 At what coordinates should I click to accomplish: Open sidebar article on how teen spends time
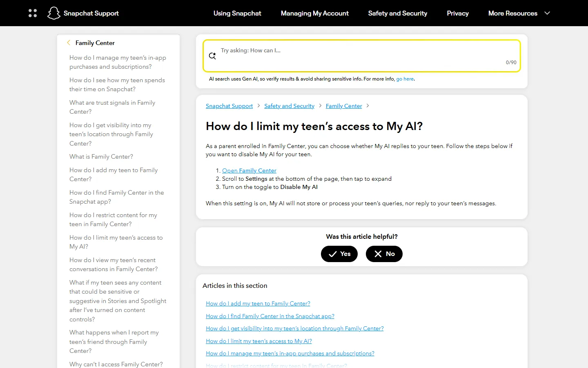pyautogui.click(x=117, y=85)
